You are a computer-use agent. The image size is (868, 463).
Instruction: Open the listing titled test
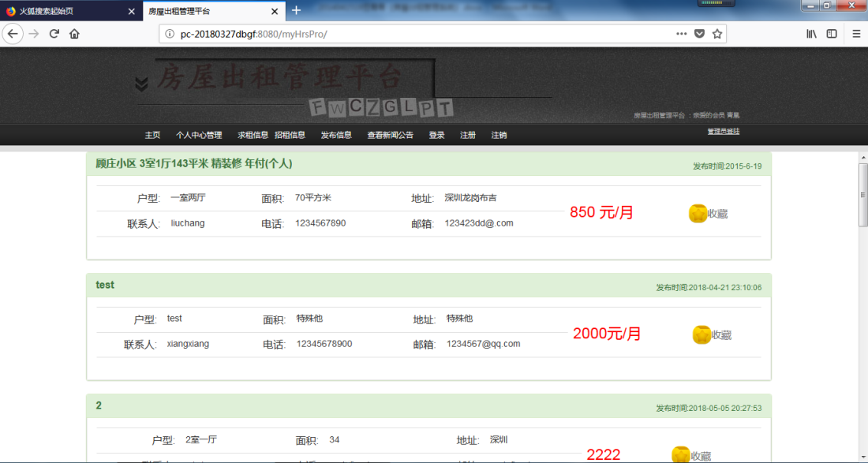click(x=105, y=285)
